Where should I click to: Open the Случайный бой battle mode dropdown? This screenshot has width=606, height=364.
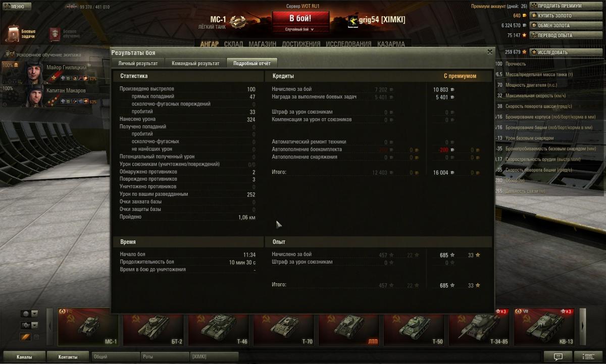tap(300, 29)
